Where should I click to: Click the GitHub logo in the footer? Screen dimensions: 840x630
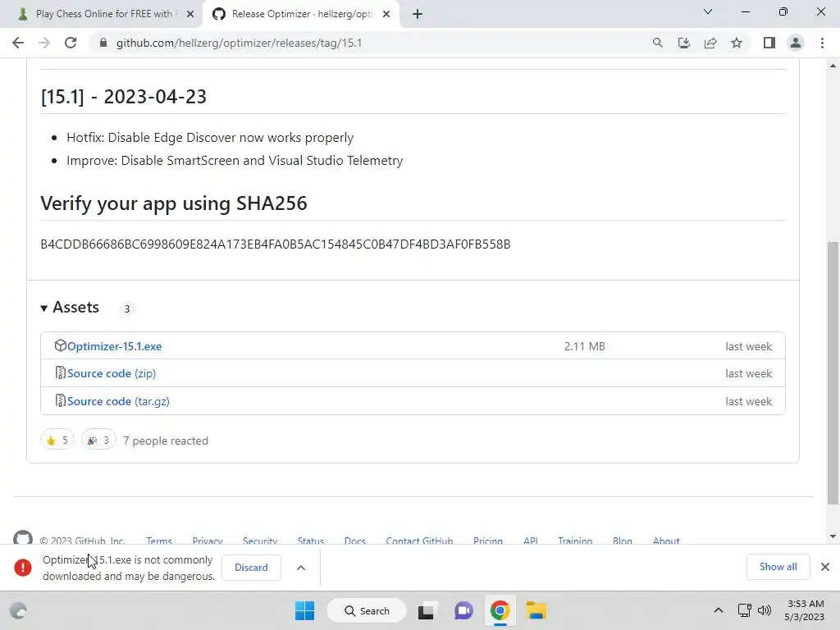(23, 538)
